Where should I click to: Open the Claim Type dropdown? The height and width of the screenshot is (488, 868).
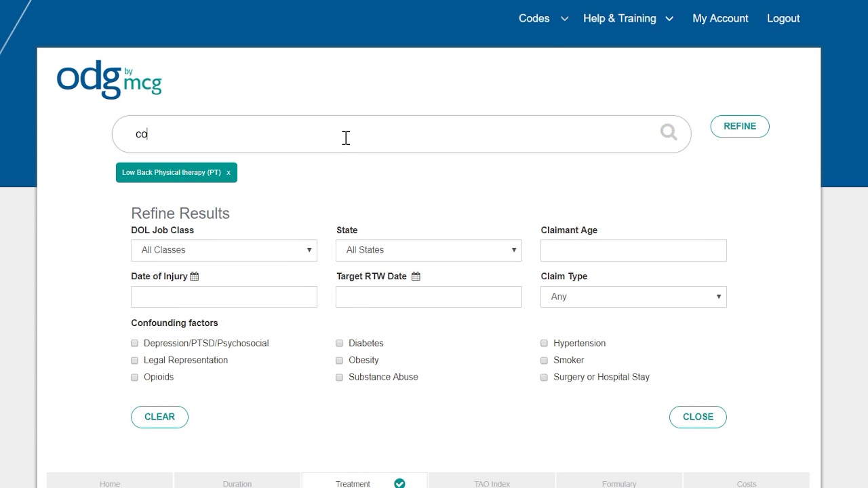click(633, 297)
